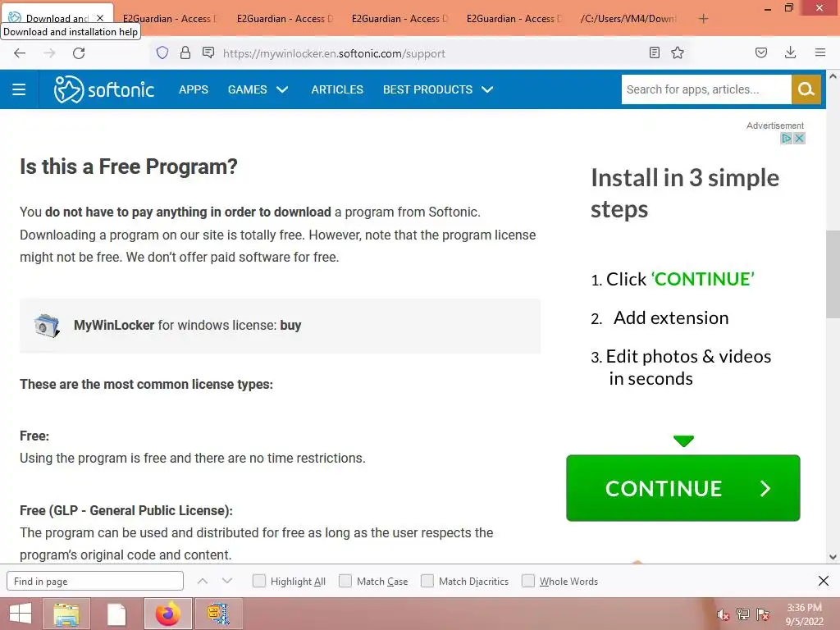Click the 'Install in 3 simple steps' headline
840x630 pixels.
click(685, 194)
